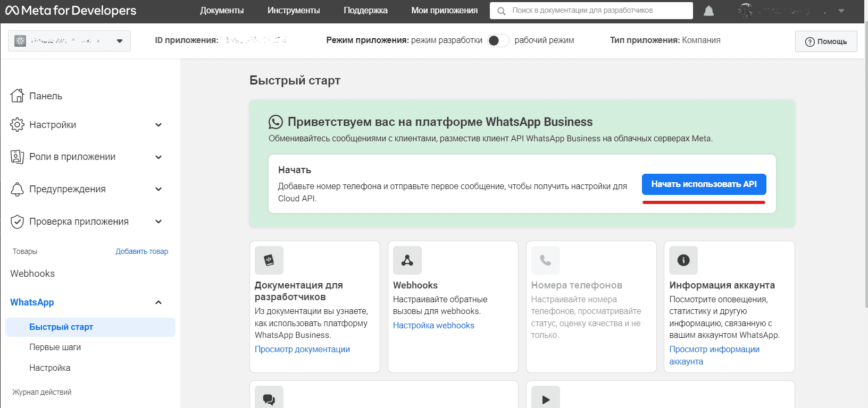The image size is (868, 408).
Task: Open Просмотр информации аккаунта link
Action: coord(714,355)
